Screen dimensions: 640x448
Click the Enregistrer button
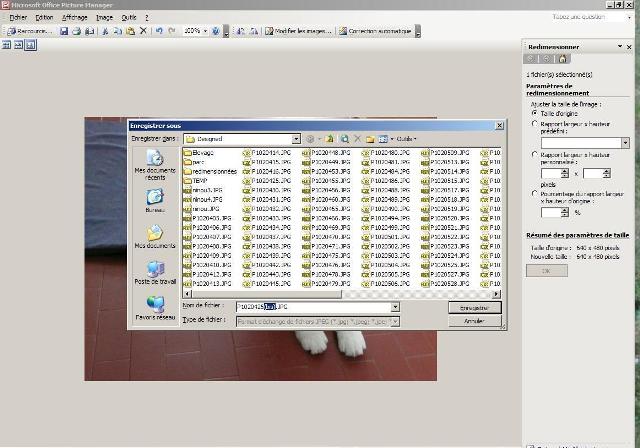coord(474,308)
